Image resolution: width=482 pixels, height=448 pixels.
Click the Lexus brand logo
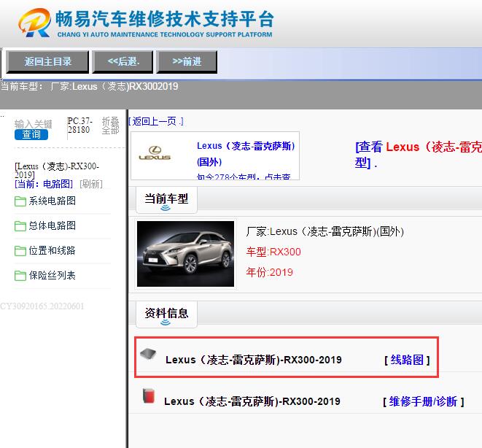(x=155, y=154)
